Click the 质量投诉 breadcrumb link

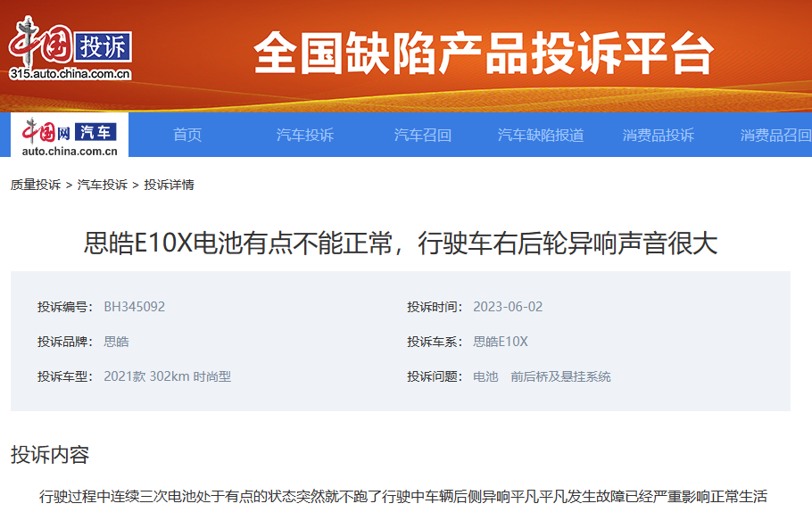tap(36, 185)
